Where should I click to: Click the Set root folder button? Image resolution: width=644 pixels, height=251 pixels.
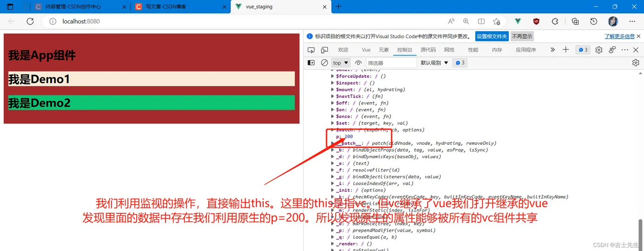point(492,36)
